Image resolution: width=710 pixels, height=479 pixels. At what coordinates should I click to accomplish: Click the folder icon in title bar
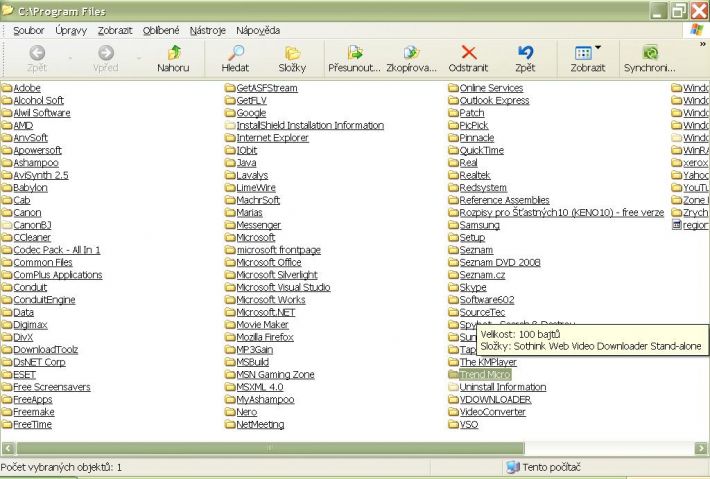pyautogui.click(x=8, y=10)
